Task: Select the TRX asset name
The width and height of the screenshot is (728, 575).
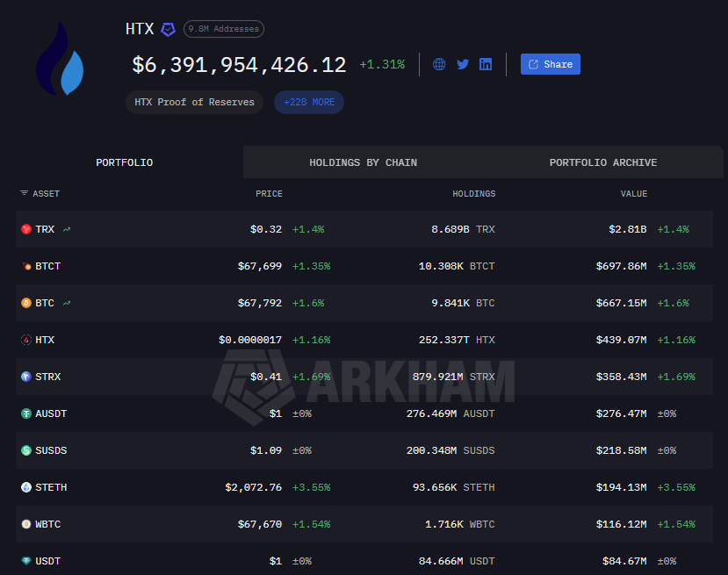Action: tap(45, 229)
